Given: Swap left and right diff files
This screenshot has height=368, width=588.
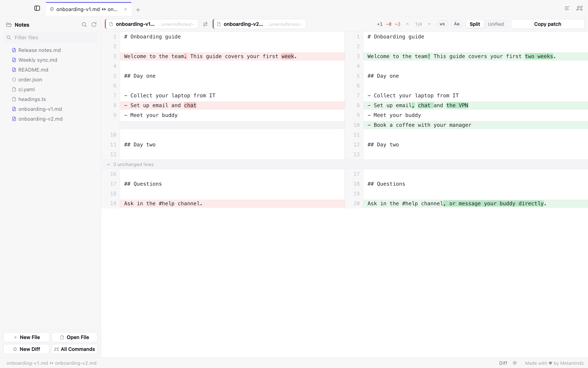Looking at the screenshot, I should 205,24.
